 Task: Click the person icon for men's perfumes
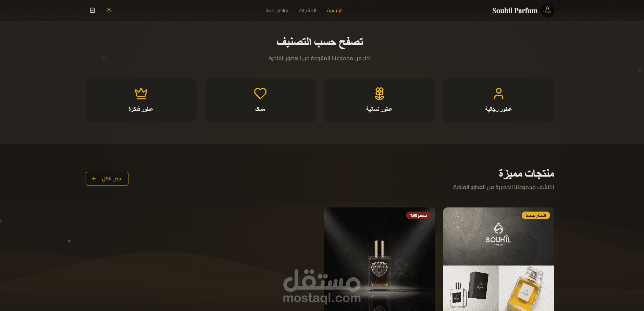coord(499,94)
